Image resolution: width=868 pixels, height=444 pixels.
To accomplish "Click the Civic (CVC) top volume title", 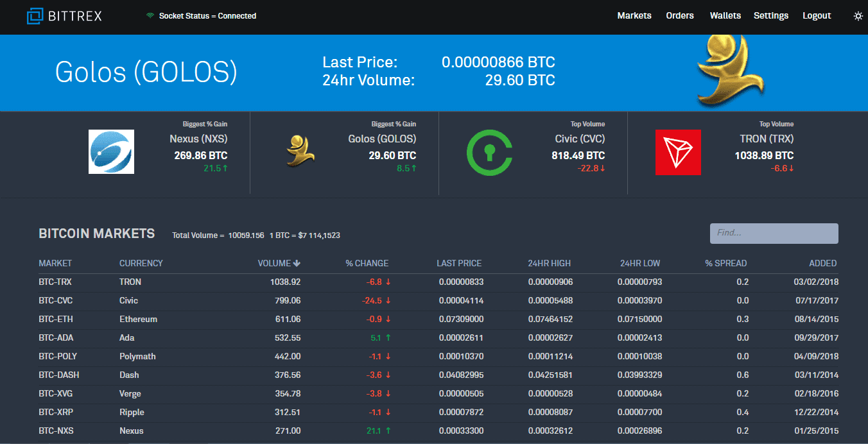I will (x=580, y=139).
